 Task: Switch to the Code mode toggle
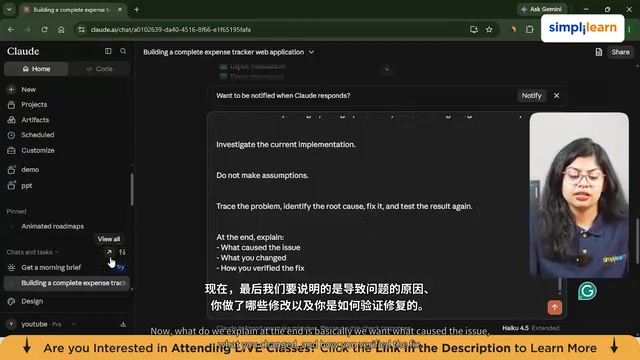99,69
